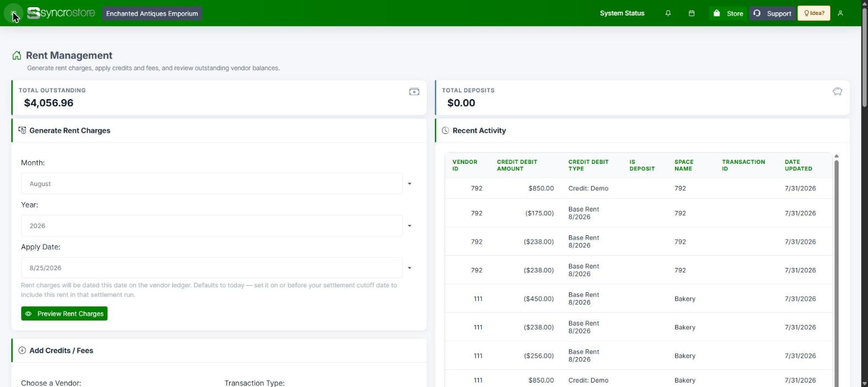Open the hamburger navigation menu

pyautogui.click(x=13, y=13)
